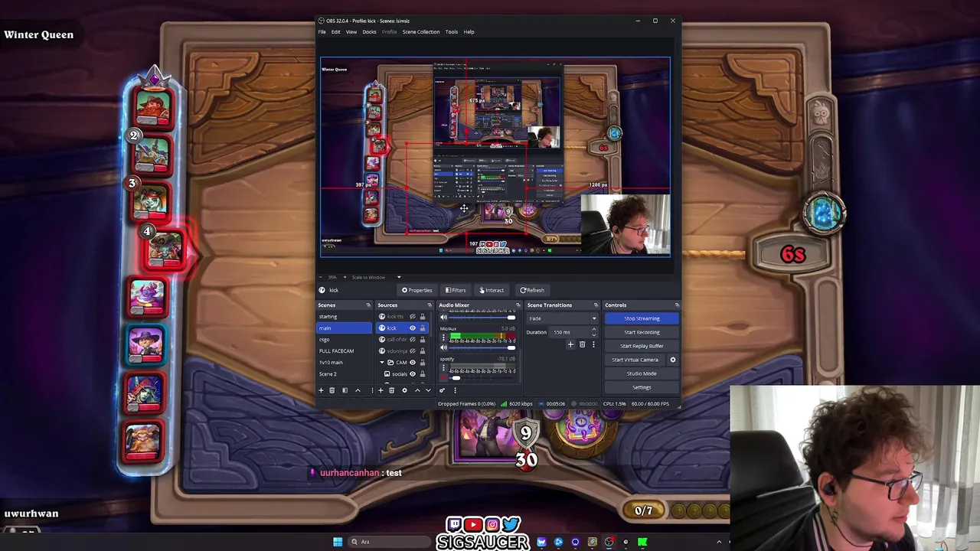The height and width of the screenshot is (551, 980).
Task: Hide the CAM group
Action: point(413,363)
